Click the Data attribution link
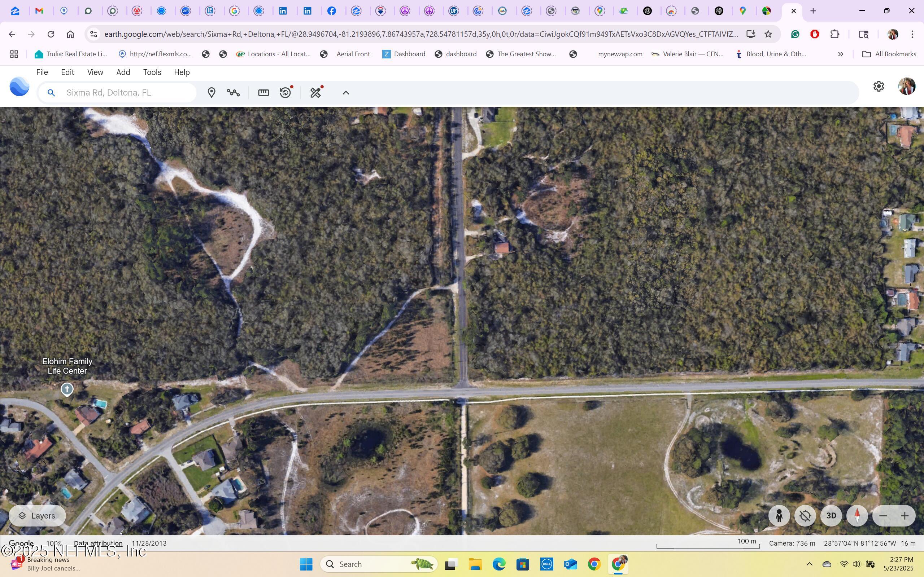This screenshot has height=577, width=924. coord(98,543)
